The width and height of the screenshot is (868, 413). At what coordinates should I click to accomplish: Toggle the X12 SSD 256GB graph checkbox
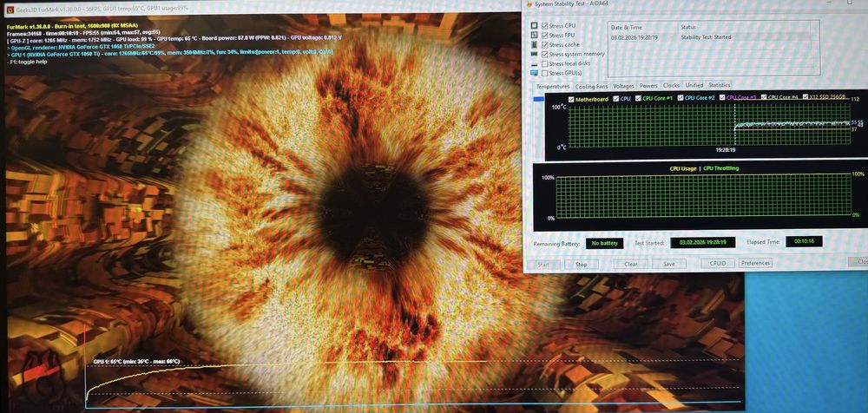tap(805, 97)
